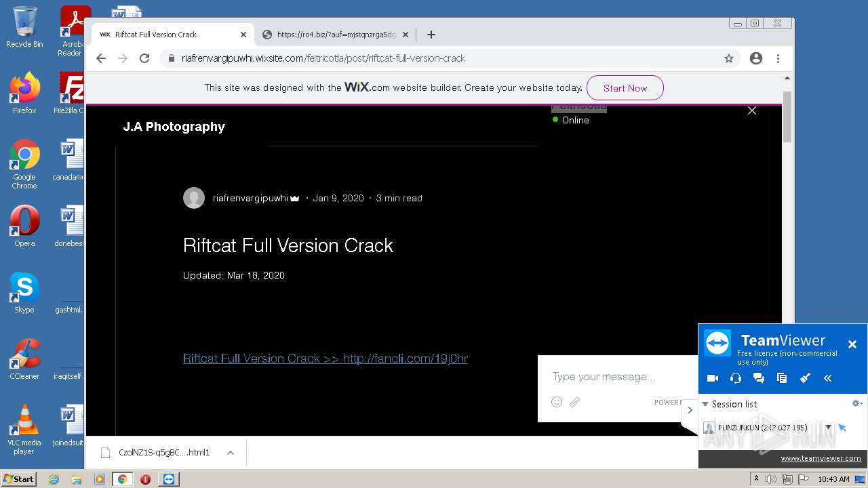Open the Recycle Bin desktop icon

[x=24, y=27]
